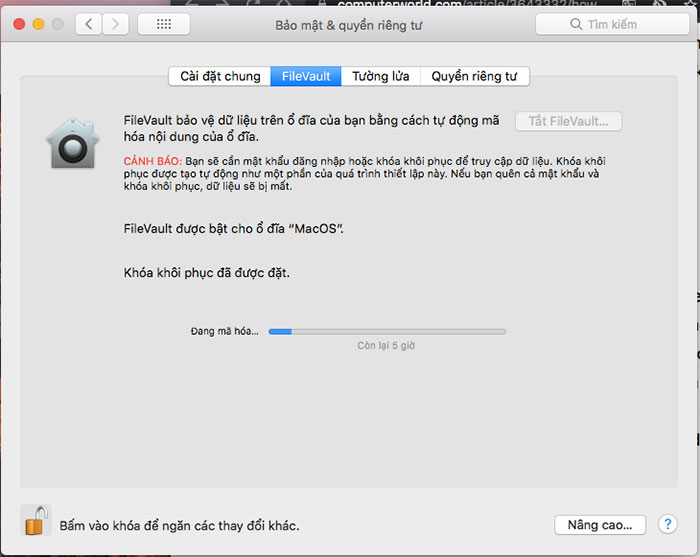Switch to Cài đặt chung tab

coord(220,76)
